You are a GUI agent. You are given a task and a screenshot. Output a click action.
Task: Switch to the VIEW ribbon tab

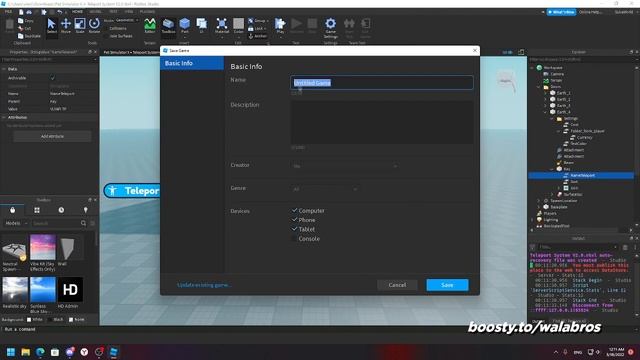pos(129,12)
